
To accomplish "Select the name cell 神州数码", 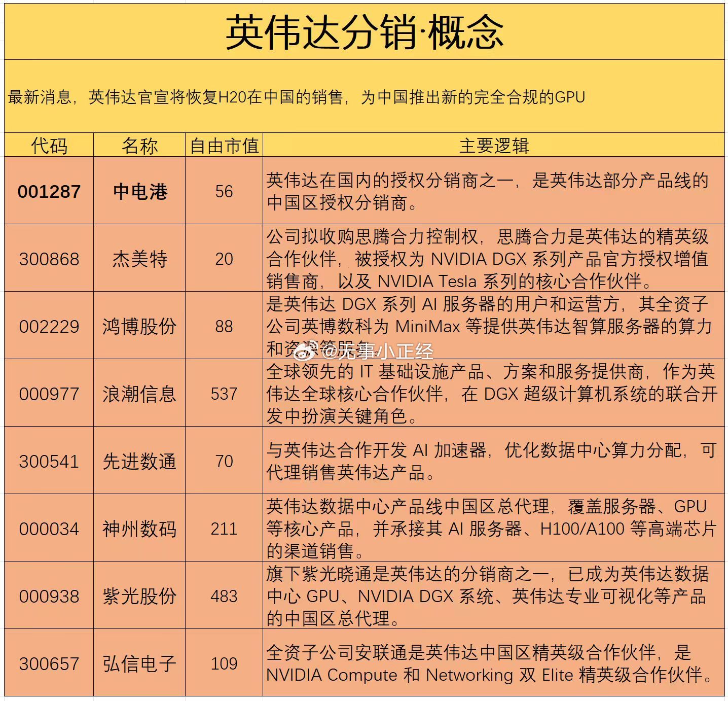I will [139, 528].
